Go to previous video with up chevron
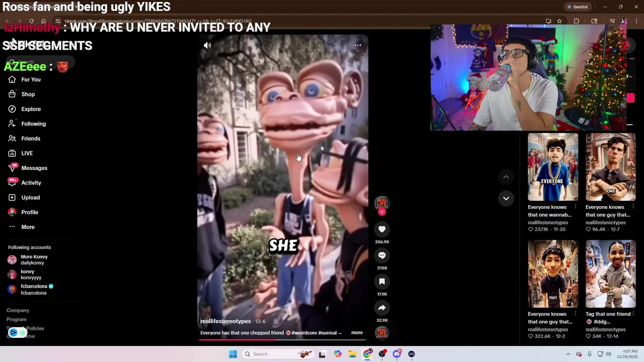Screen dimensions: 644x362 (x=506, y=177)
